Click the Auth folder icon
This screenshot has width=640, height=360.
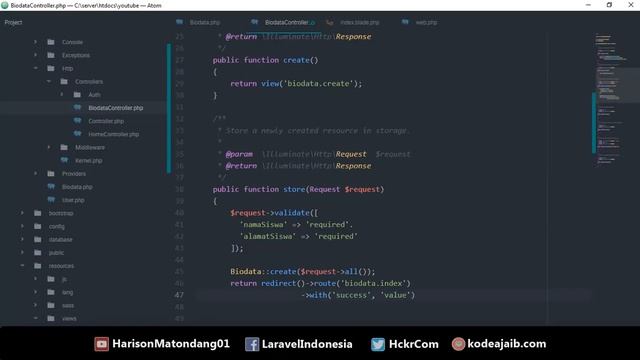tap(77, 95)
